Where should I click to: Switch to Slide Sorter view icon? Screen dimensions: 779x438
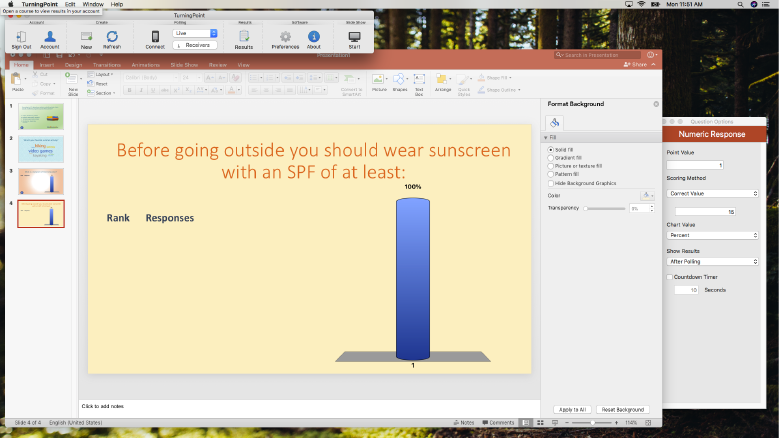click(540, 423)
